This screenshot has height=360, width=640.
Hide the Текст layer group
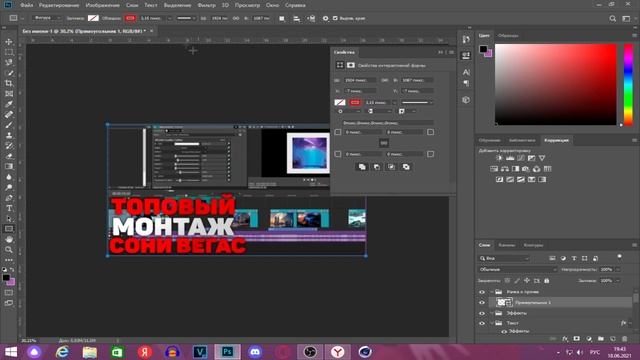coord(482,323)
